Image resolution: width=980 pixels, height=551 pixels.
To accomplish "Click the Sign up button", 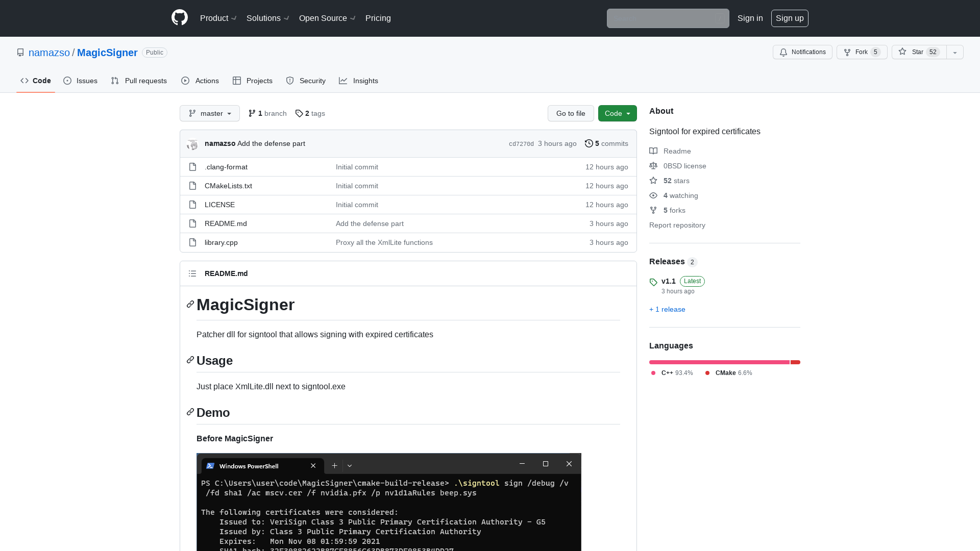I will click(x=790, y=18).
